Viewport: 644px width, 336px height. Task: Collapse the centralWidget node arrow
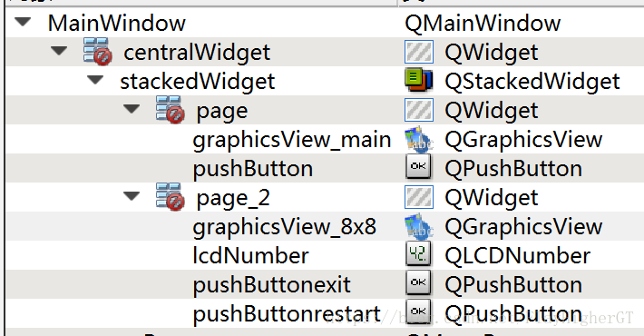[59, 51]
